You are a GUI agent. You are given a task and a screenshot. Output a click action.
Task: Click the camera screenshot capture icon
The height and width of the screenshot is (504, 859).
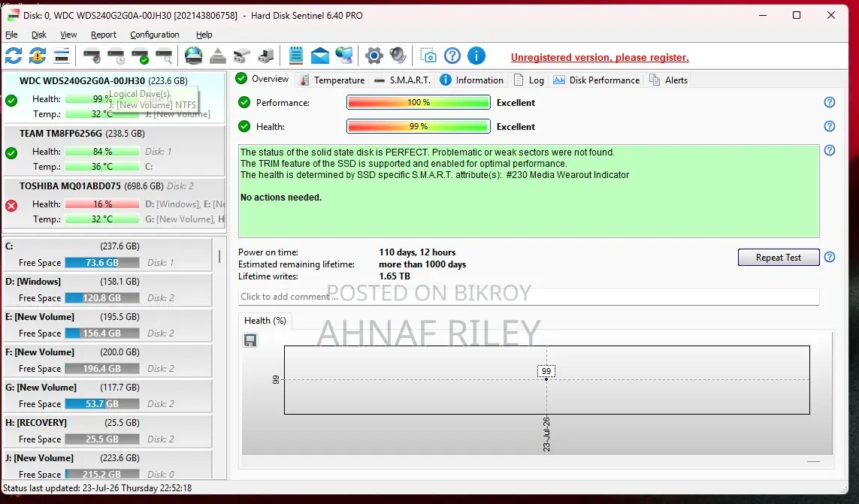coord(428,56)
